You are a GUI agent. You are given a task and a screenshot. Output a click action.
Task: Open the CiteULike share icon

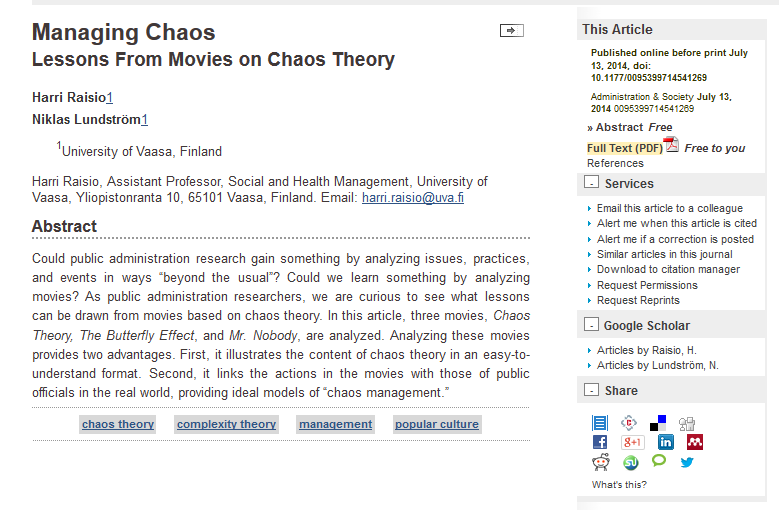point(629,423)
